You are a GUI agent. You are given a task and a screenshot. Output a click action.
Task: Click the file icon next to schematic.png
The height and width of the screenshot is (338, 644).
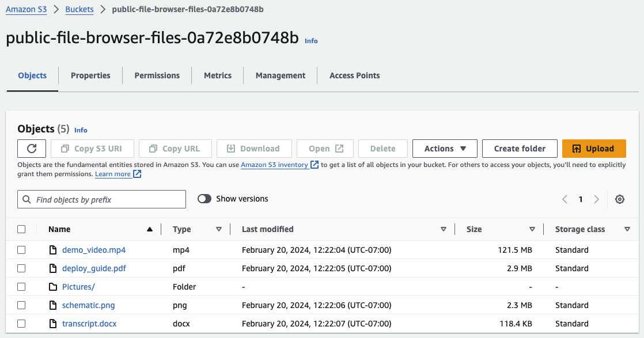(x=52, y=305)
